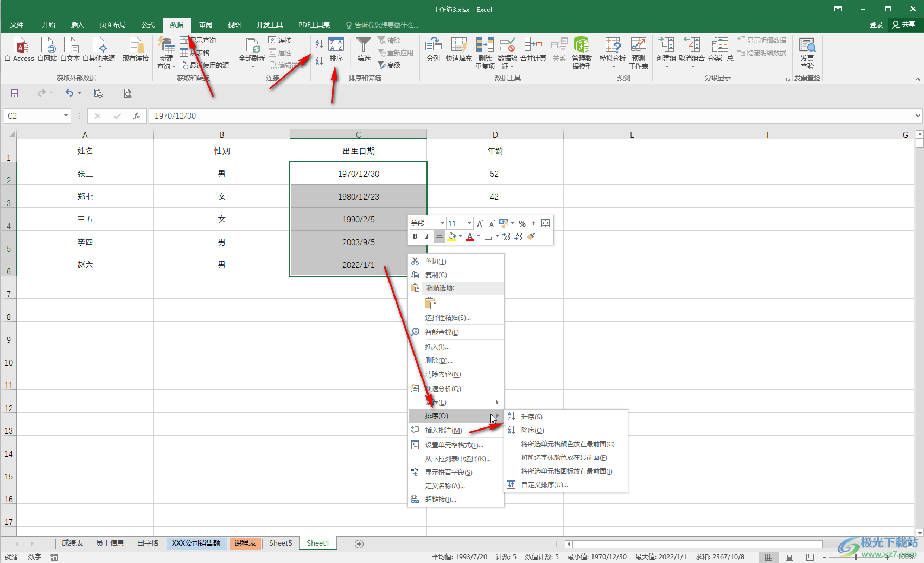This screenshot has height=563, width=924.
Task: Click Subtotal (分类汇总)
Action: (x=720, y=50)
